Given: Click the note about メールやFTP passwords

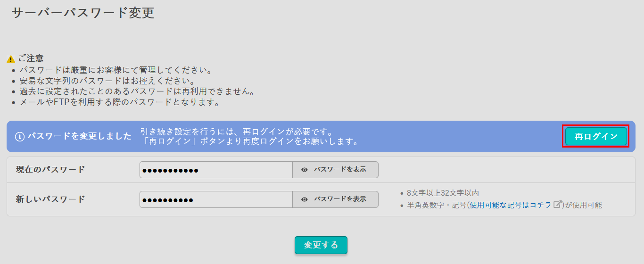Looking at the screenshot, I should point(120,102).
